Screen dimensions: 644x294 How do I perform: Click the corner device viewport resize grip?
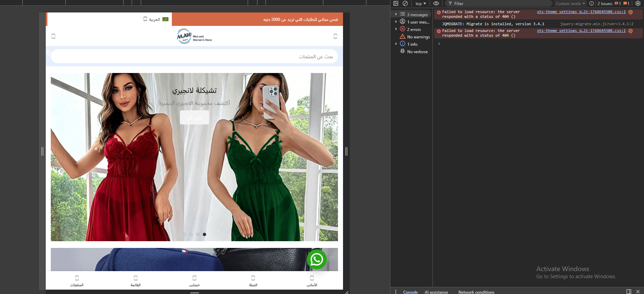click(347, 292)
